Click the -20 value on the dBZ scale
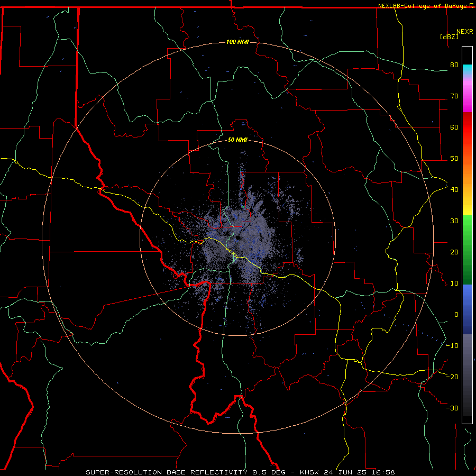This screenshot has width=476, height=476. tap(452, 377)
